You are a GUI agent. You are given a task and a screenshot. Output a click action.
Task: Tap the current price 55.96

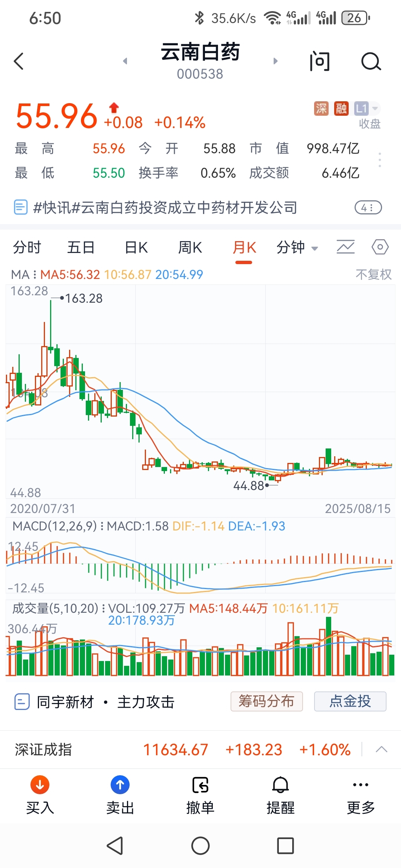coord(56,116)
